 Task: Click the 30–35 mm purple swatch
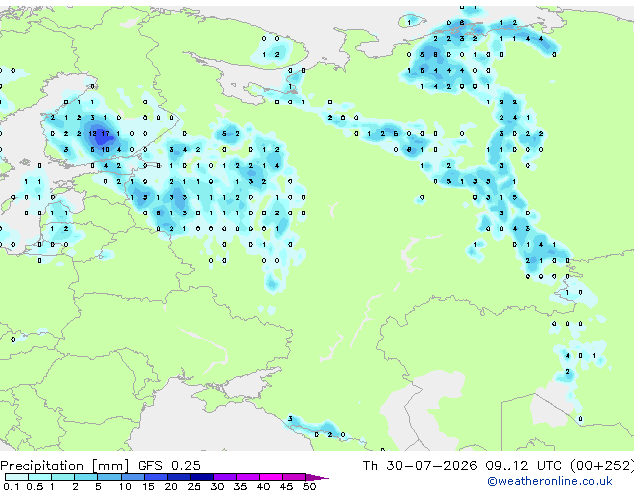224,477
